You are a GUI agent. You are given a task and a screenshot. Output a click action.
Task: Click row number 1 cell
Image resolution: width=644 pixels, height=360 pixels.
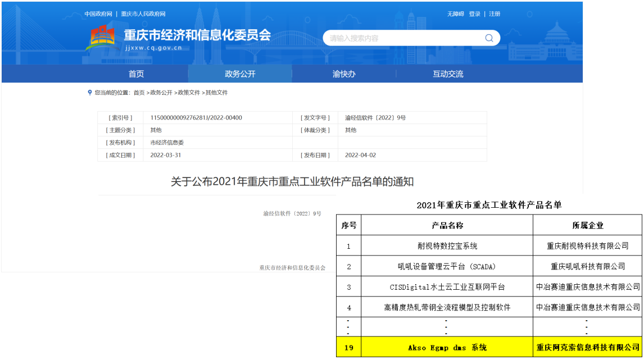pyautogui.click(x=349, y=246)
